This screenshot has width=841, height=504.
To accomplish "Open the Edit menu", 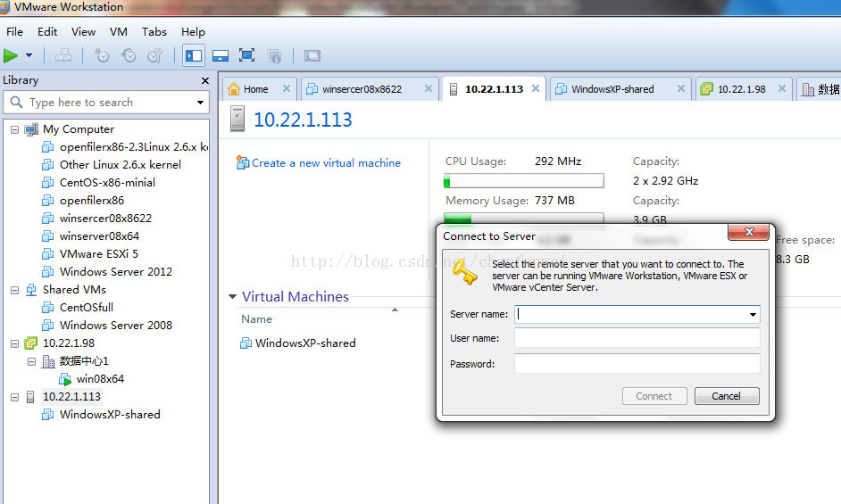I will click(x=47, y=31).
